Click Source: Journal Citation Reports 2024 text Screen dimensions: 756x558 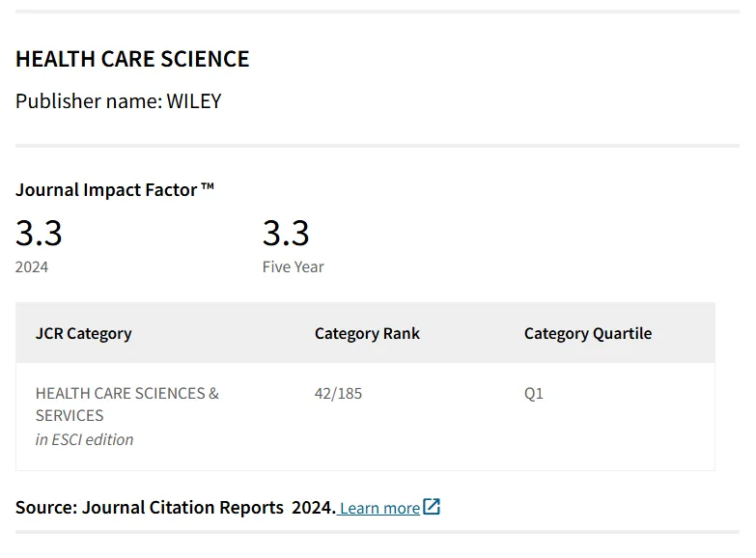[176, 508]
